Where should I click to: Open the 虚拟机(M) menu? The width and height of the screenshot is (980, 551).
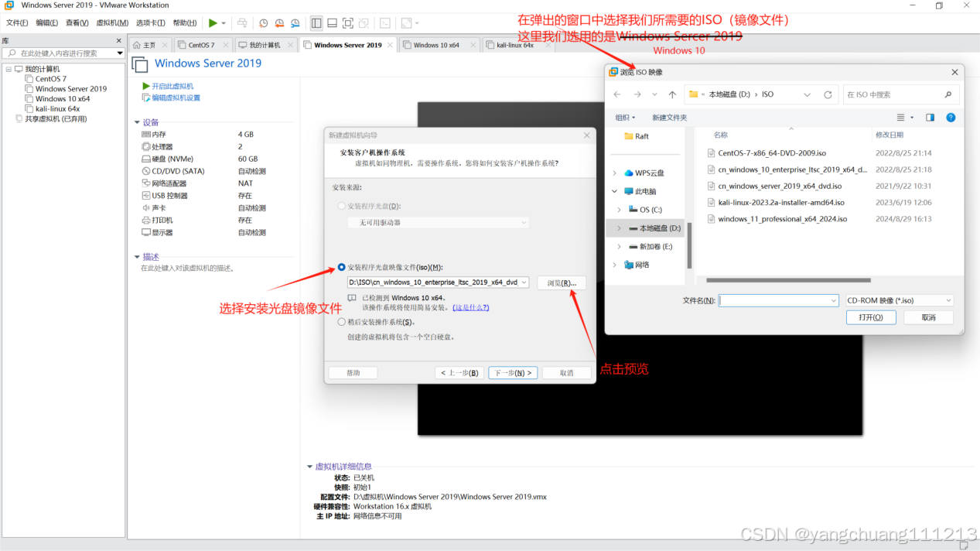pyautogui.click(x=112, y=23)
